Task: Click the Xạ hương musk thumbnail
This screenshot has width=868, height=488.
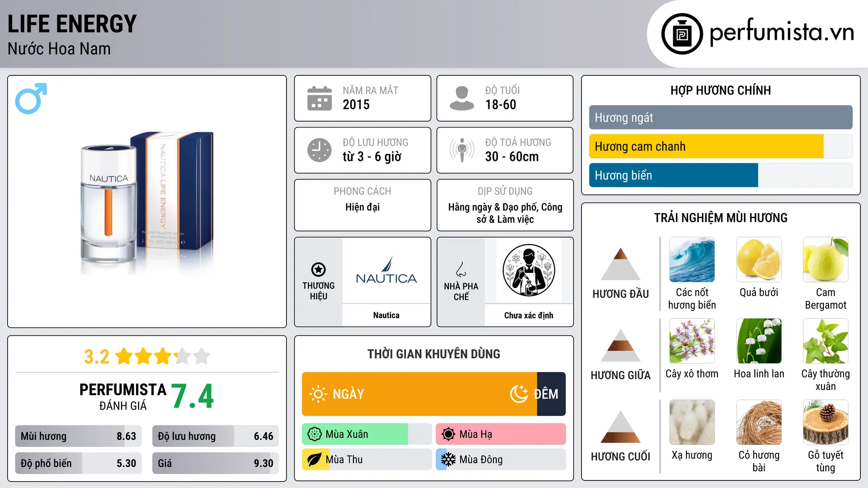Action: pyautogui.click(x=692, y=422)
